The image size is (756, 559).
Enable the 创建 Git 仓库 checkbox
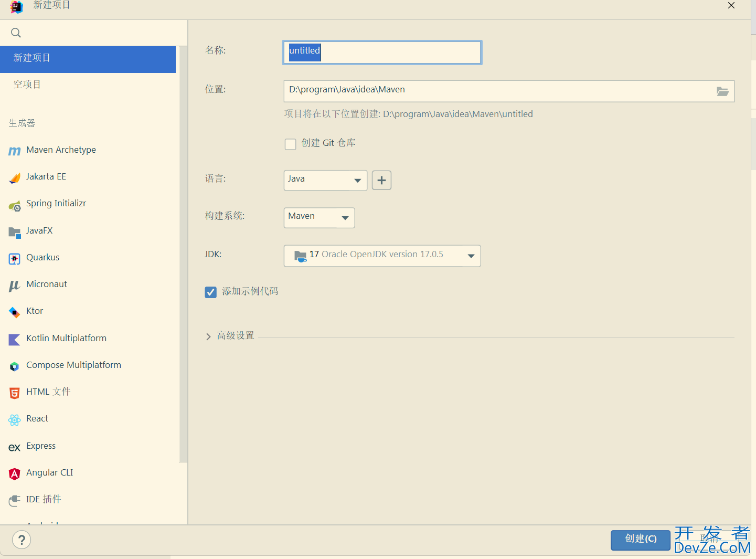tap(290, 144)
